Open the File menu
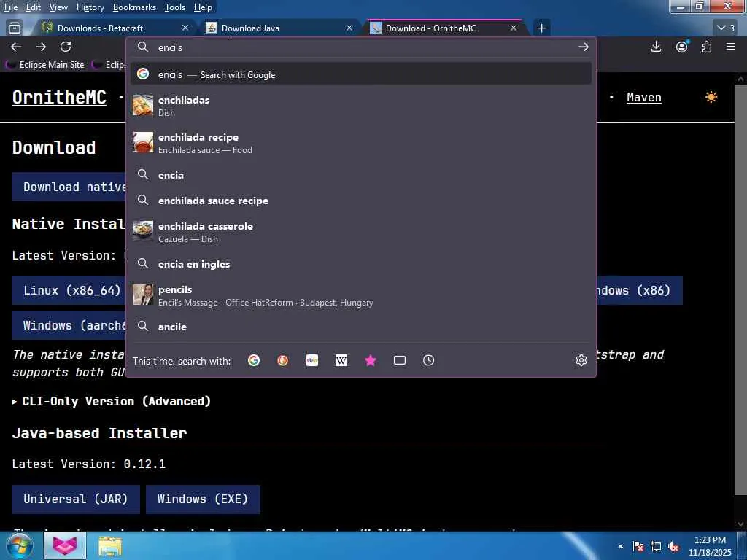The width and height of the screenshot is (747, 560). 11,7
